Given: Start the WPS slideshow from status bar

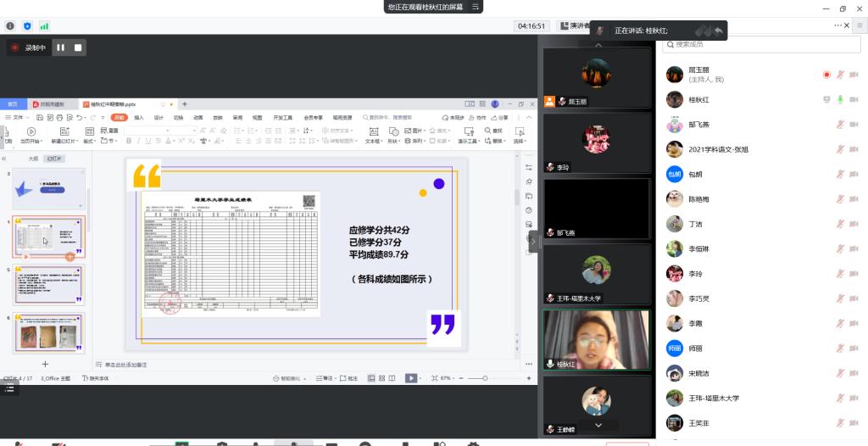Looking at the screenshot, I should click(410, 378).
